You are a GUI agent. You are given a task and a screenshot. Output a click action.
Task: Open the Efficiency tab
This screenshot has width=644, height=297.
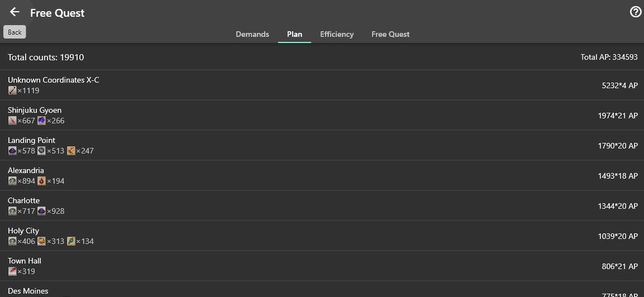[x=337, y=34]
